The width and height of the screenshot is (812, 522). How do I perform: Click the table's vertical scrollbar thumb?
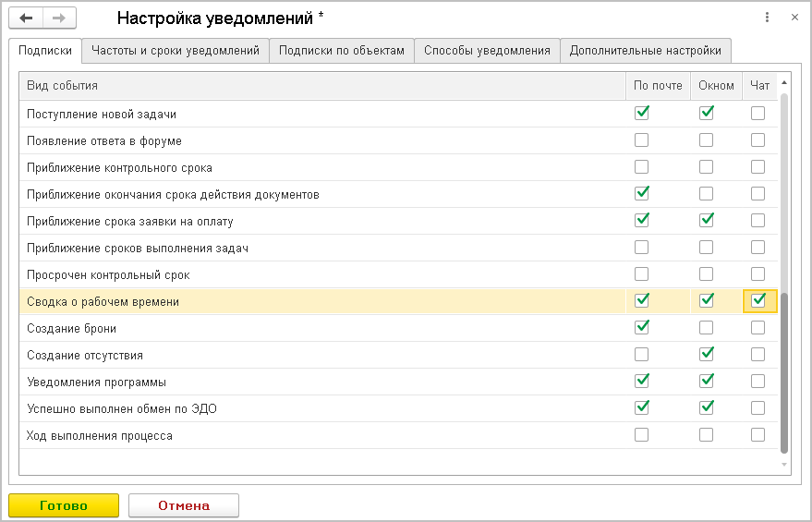coord(785,370)
